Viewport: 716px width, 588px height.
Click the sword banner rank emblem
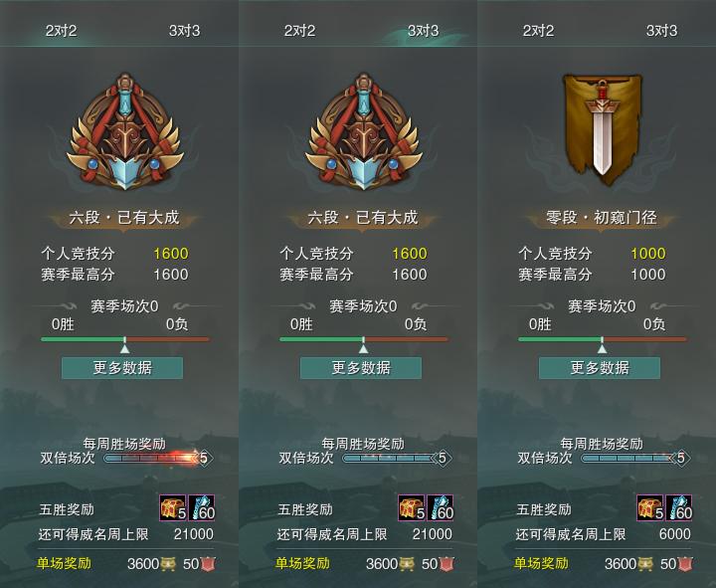(x=602, y=130)
